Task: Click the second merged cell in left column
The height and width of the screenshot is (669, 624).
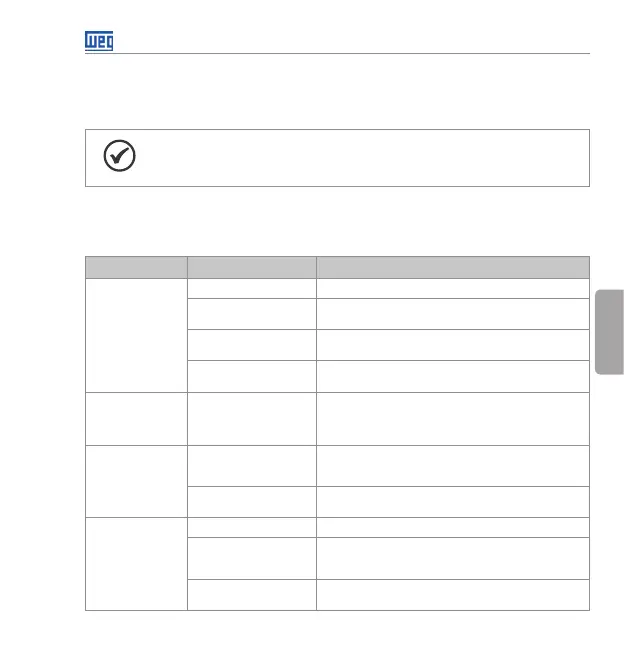Action: tap(136, 419)
